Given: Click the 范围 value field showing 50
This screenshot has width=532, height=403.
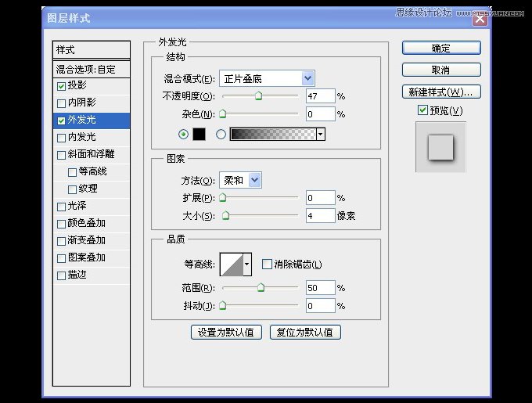Looking at the screenshot, I should [x=320, y=288].
